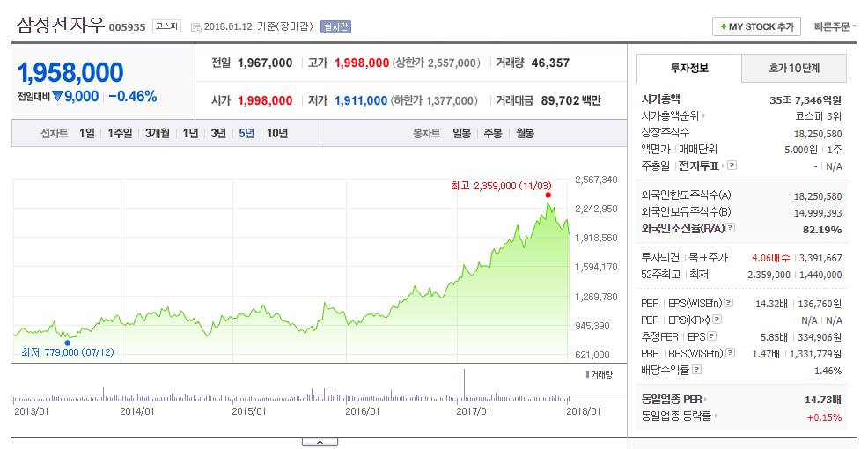Click the 거래량 value 46,357

click(550, 63)
